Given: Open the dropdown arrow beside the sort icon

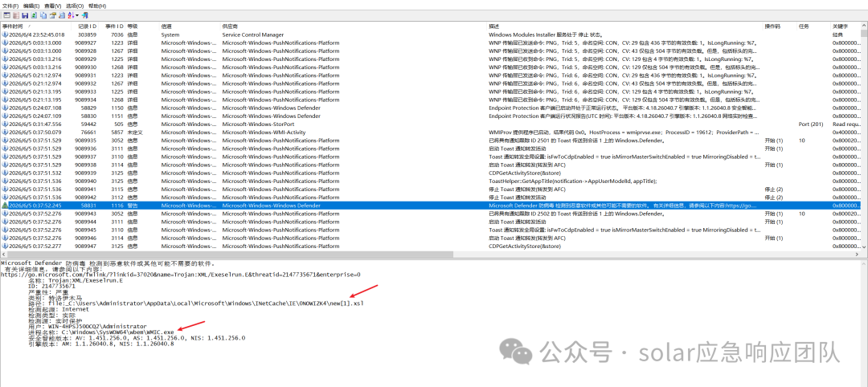Looking at the screenshot, I should pos(77,15).
